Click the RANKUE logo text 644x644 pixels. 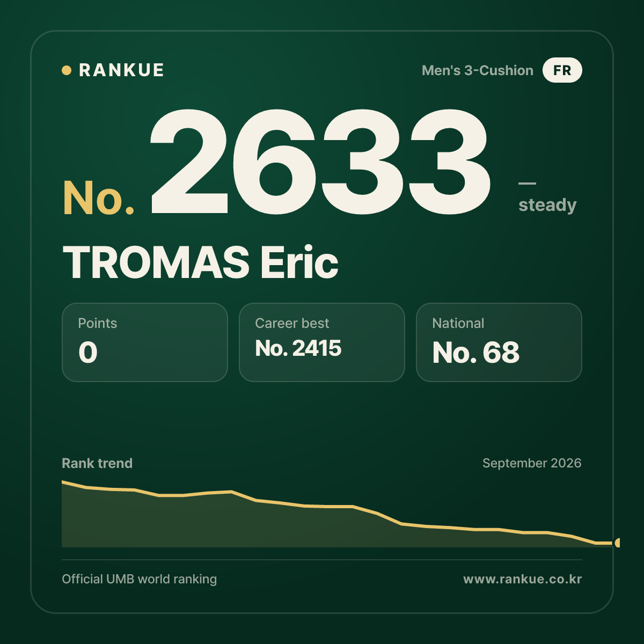(121, 70)
